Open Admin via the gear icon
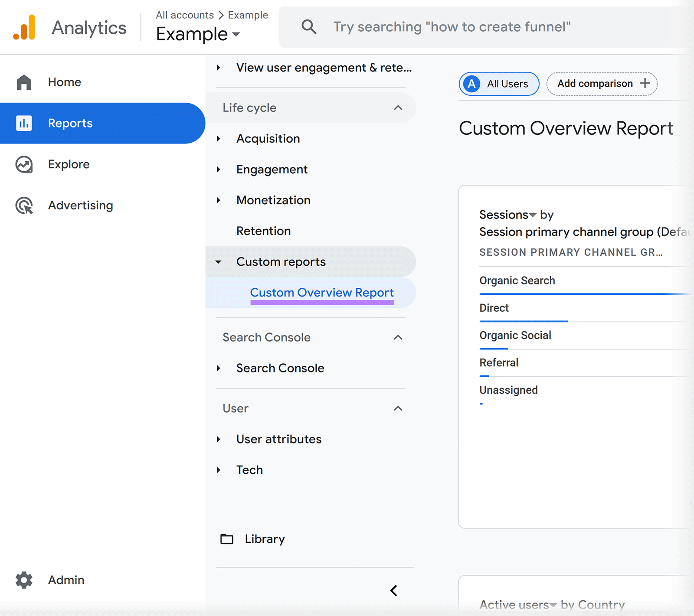The height and width of the screenshot is (616, 694). coord(24,580)
